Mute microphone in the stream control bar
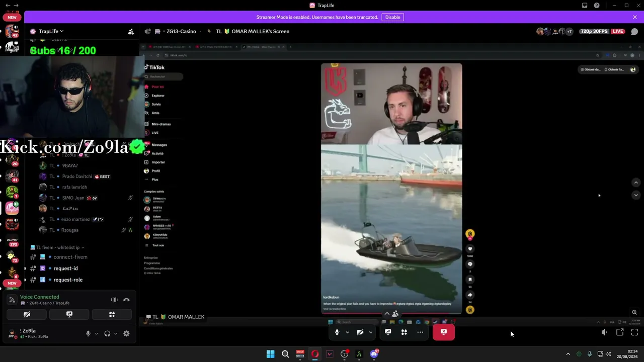This screenshot has width=644, height=362. click(x=337, y=332)
